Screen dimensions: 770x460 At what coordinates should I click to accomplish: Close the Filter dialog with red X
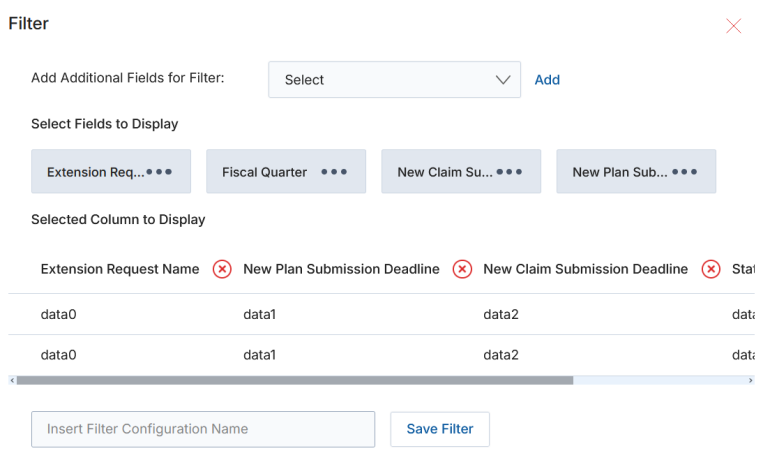pyautogui.click(x=733, y=26)
